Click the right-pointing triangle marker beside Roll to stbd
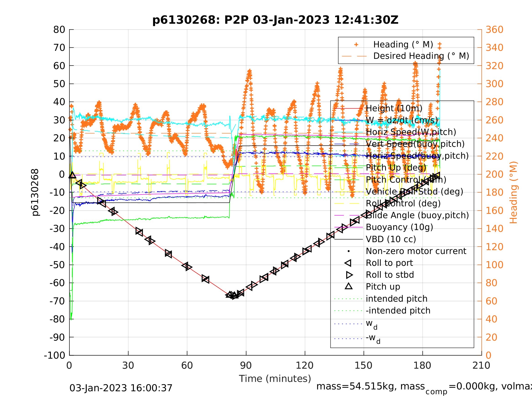 coord(349,275)
